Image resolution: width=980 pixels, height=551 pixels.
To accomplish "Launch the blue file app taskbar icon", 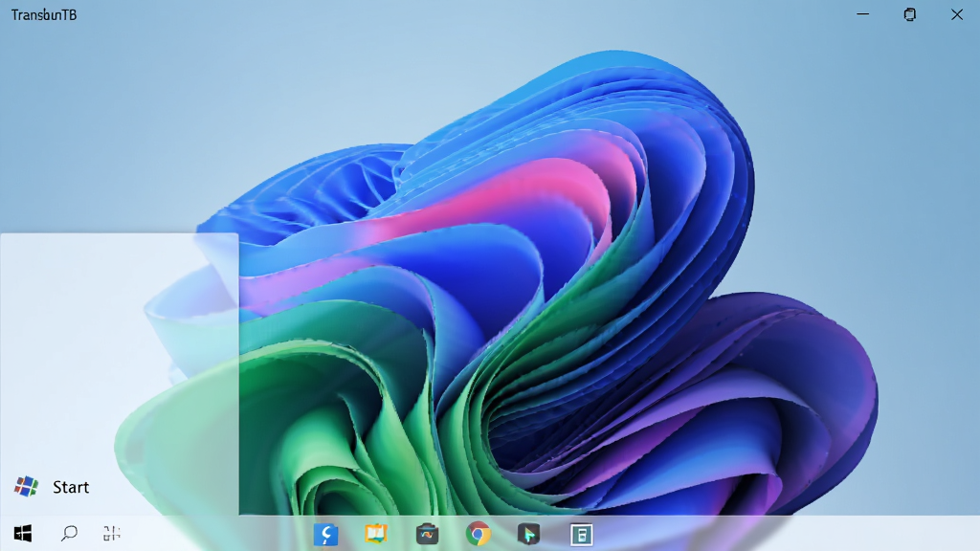I will (325, 534).
